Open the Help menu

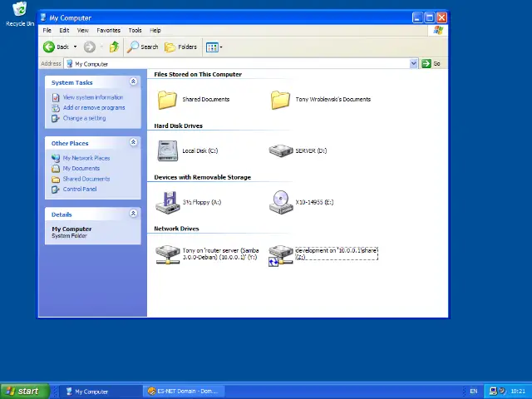[x=155, y=30]
